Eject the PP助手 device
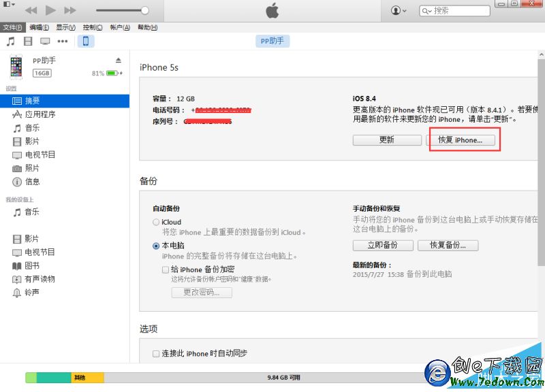The height and width of the screenshot is (392, 545). pyautogui.click(x=119, y=61)
